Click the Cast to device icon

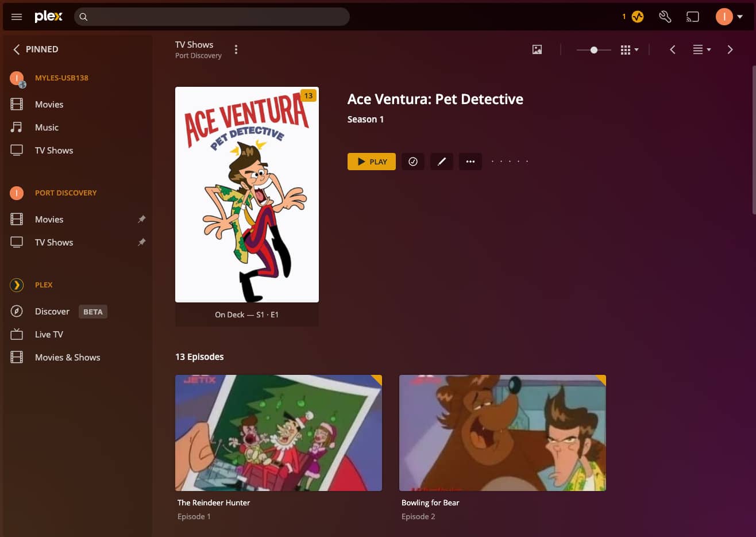tap(693, 17)
